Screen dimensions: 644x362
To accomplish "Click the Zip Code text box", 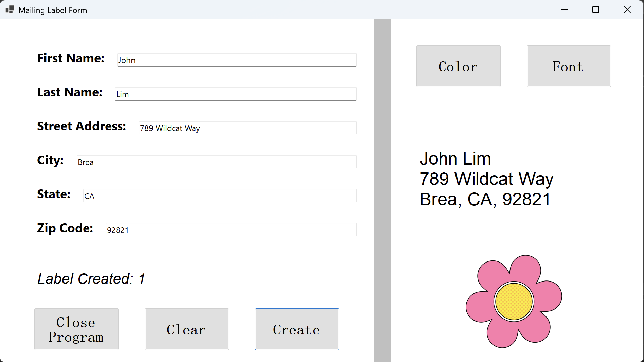I will (x=231, y=230).
